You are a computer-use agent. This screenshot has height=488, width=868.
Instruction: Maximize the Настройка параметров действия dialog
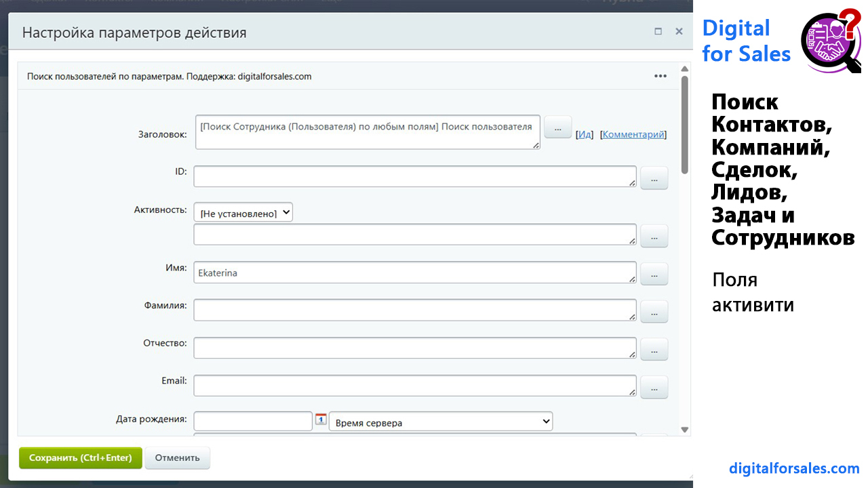click(658, 31)
